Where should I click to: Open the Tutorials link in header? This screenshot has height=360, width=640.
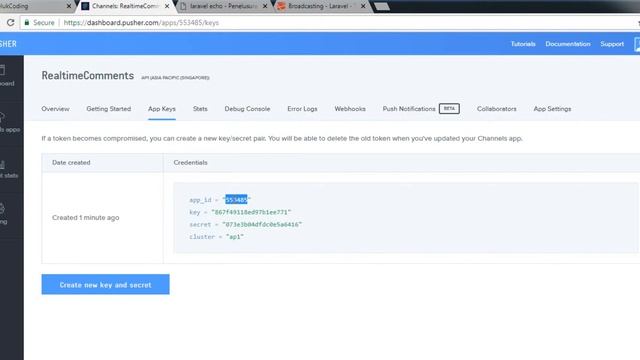pyautogui.click(x=523, y=44)
